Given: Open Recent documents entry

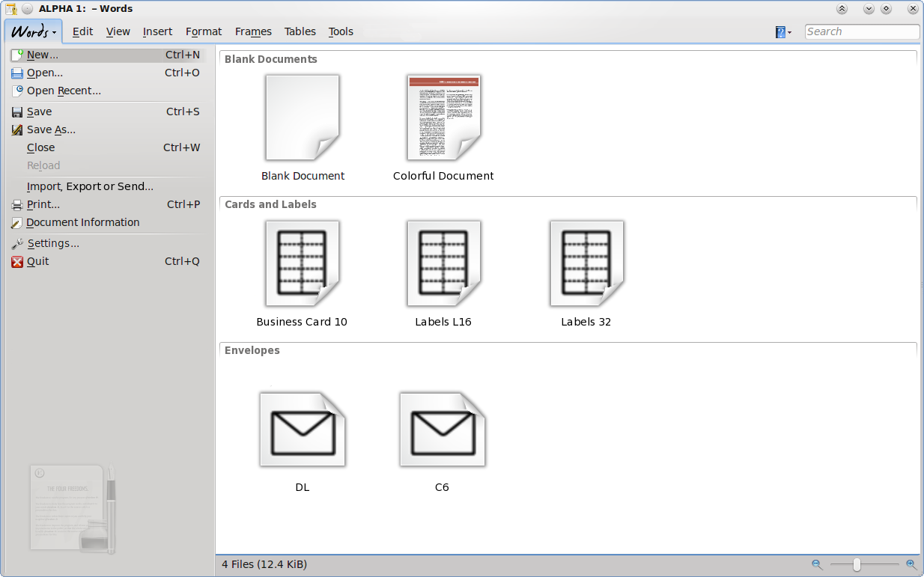Looking at the screenshot, I should point(64,91).
